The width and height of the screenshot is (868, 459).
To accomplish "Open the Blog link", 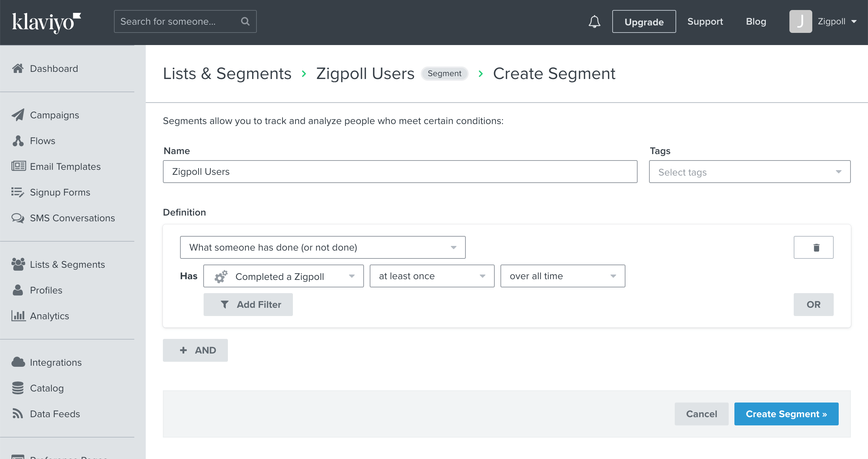I will (x=756, y=21).
